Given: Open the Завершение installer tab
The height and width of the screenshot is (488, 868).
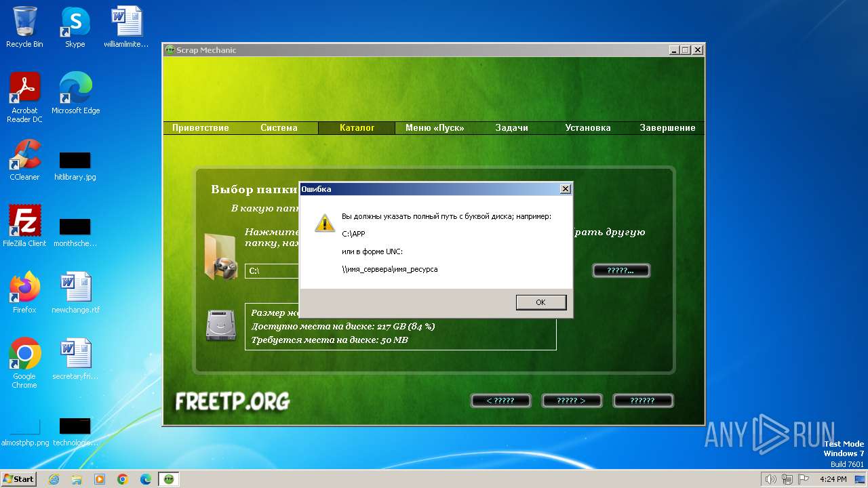Looking at the screenshot, I should [667, 127].
